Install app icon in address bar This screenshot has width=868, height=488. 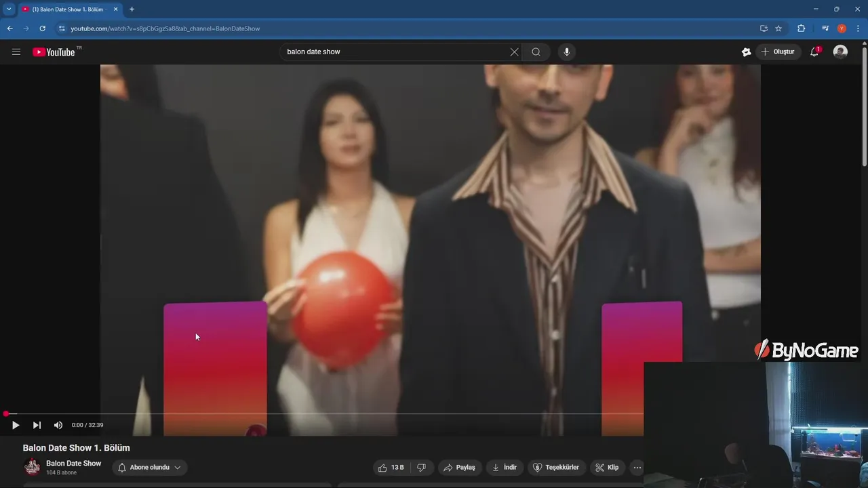[764, 28]
